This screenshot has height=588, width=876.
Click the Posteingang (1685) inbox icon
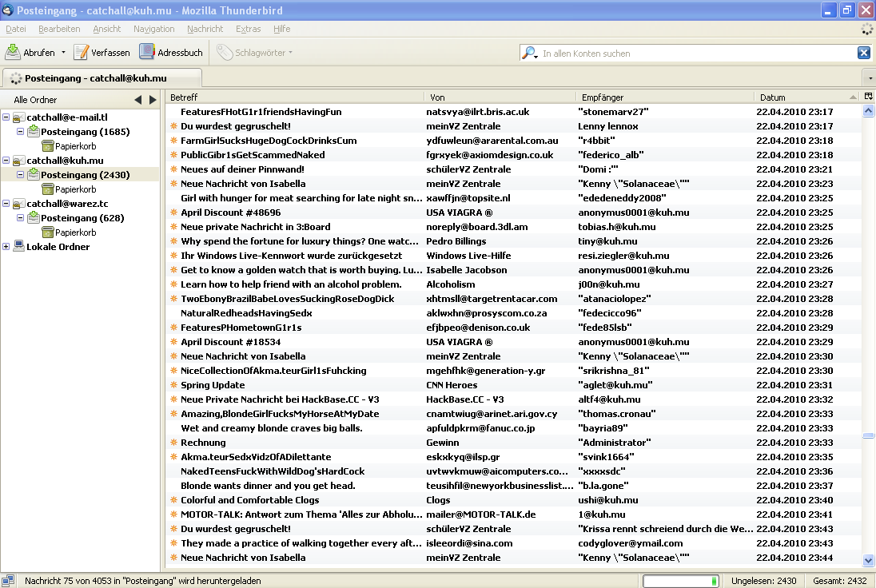pyautogui.click(x=33, y=131)
